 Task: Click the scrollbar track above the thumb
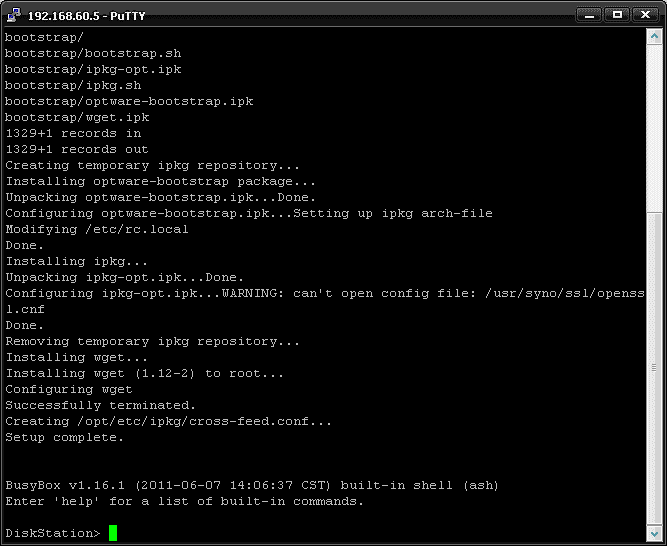tap(654, 128)
